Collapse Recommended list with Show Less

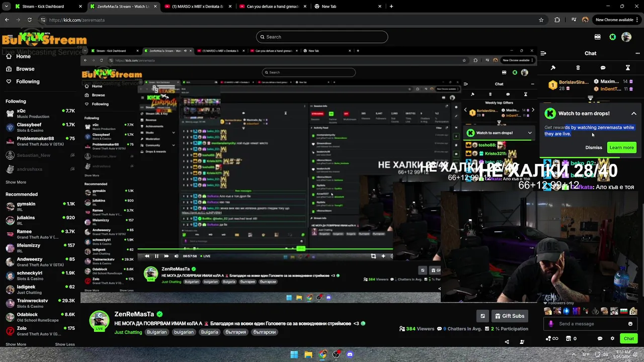[x=65, y=344]
